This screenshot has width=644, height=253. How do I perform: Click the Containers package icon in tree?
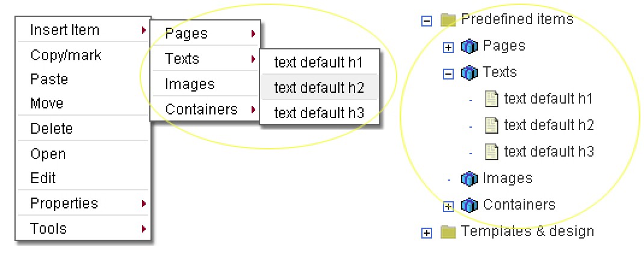pos(469,205)
